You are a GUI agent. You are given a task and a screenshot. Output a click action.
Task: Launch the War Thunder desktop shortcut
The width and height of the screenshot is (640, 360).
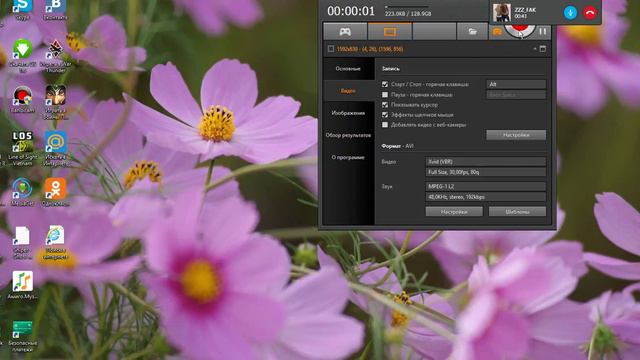56,55
